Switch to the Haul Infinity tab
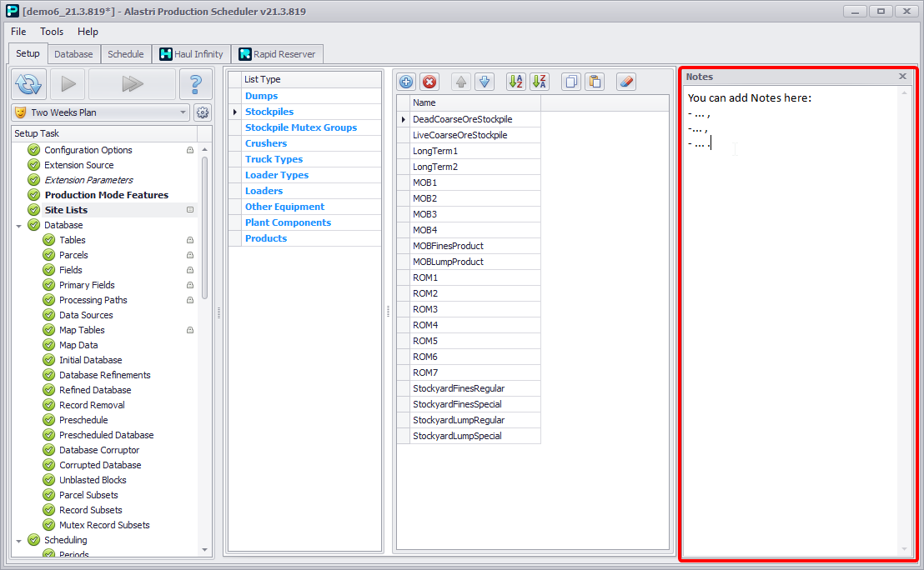The width and height of the screenshot is (924, 570). pyautogui.click(x=191, y=54)
